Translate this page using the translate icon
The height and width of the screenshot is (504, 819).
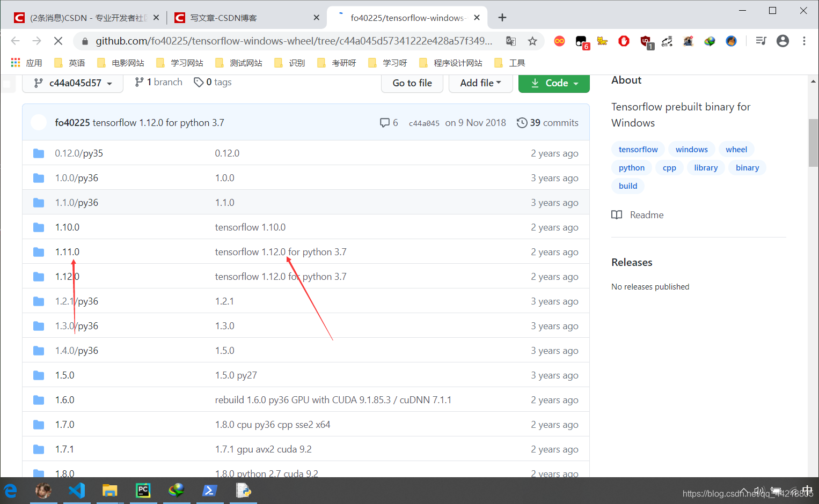pos(511,41)
